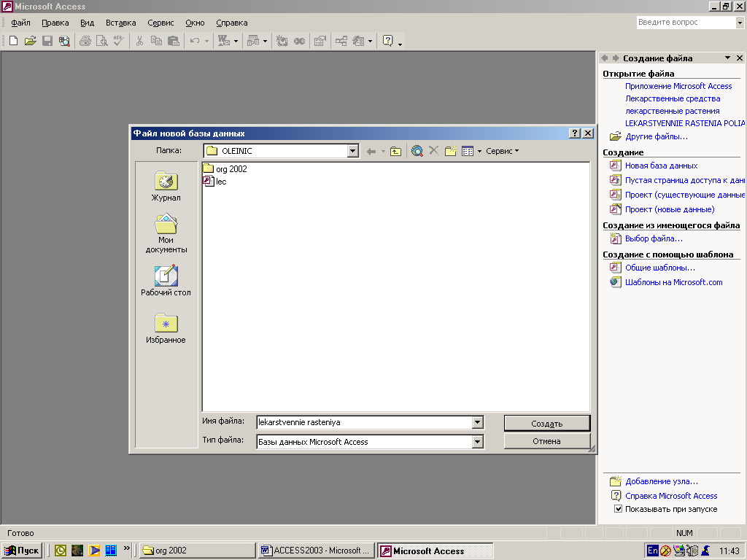Click the Другие файлы link
The width and height of the screenshot is (747, 560).
(657, 136)
